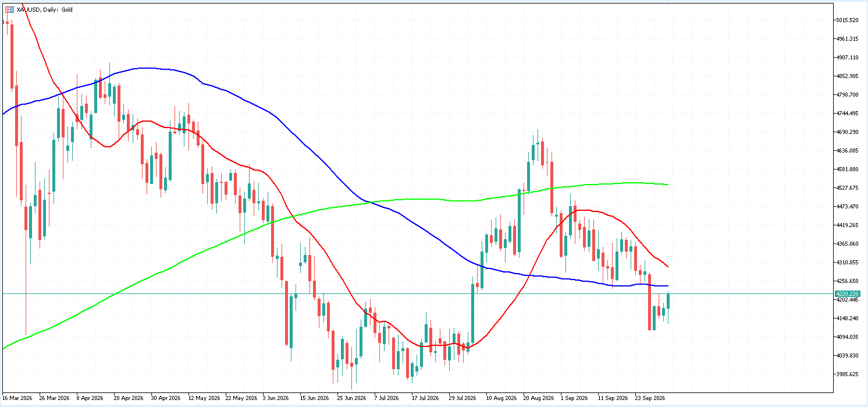The height and width of the screenshot is (407, 868).
Task: Click the chart window icon beside XAUUSD title
Action: 8,9
